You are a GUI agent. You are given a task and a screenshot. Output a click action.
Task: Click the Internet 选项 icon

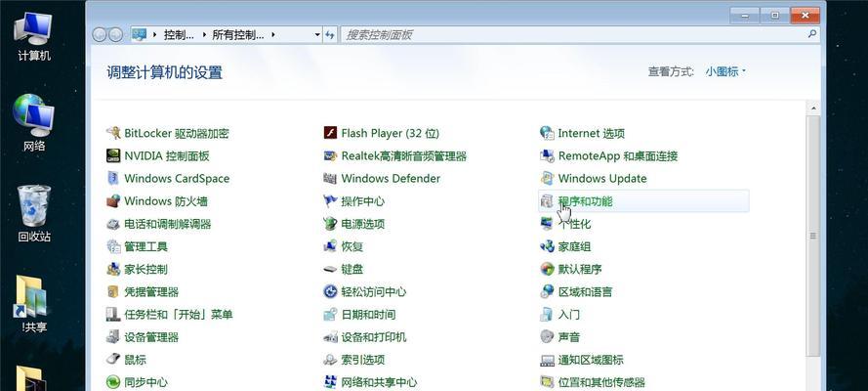click(547, 133)
